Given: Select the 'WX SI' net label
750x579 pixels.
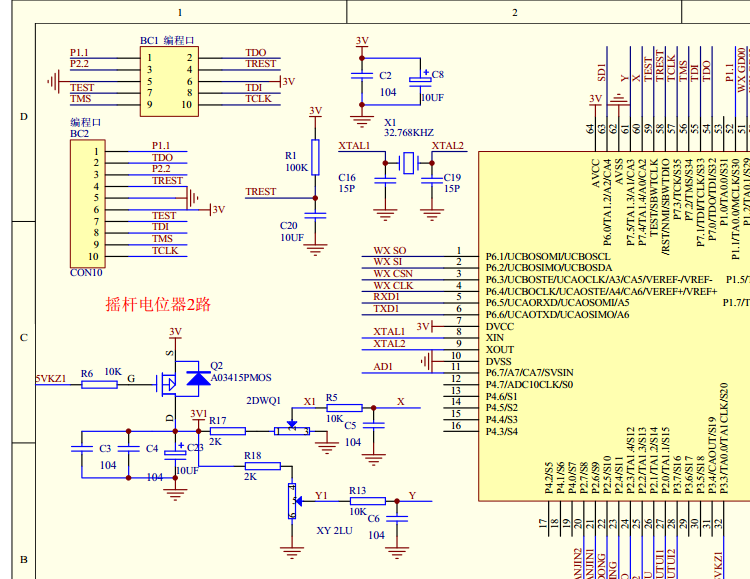Looking at the screenshot, I should [388, 262].
